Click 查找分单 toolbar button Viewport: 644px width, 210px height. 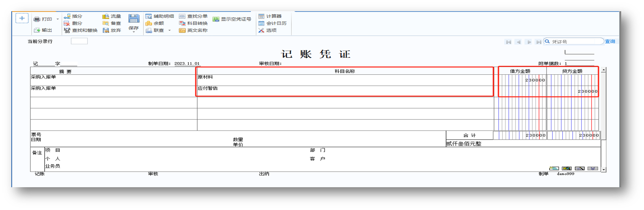click(193, 16)
